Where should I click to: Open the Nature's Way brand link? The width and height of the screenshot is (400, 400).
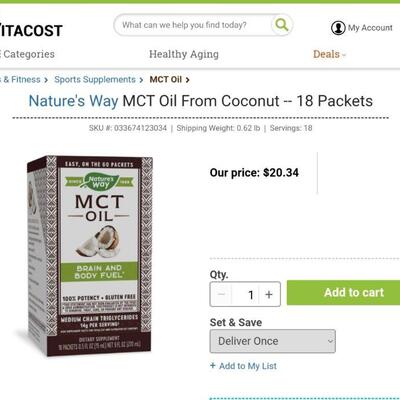[x=73, y=101]
